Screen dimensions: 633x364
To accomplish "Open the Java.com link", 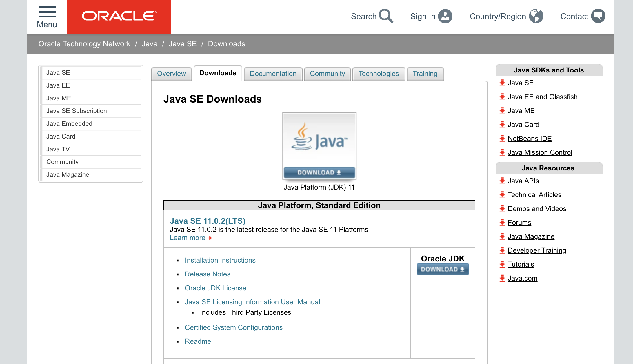I will point(523,279).
